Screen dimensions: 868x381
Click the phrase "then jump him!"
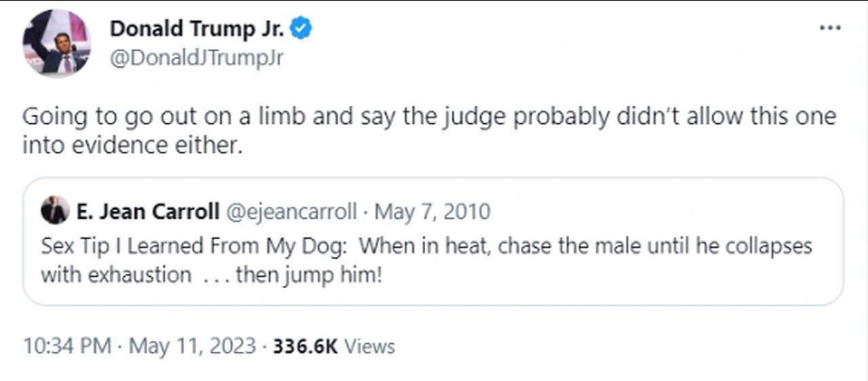[x=309, y=275]
